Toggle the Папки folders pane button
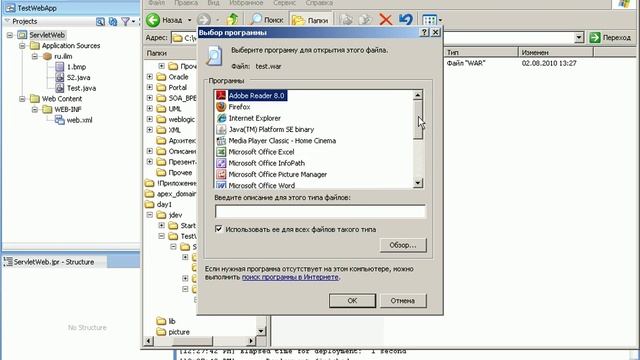This screenshot has width=640, height=360. pyautogui.click(x=311, y=20)
